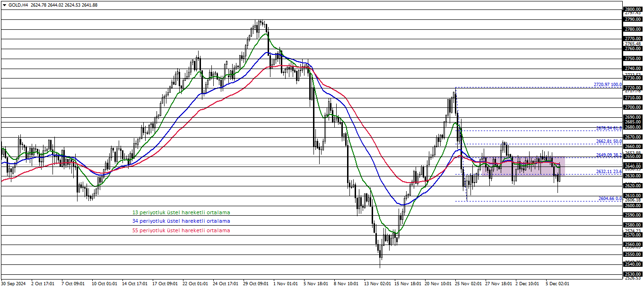Image resolution: width=644 pixels, height=289 pixels.
Task: Click the 2580.00 price scale label
Action: [633, 225]
